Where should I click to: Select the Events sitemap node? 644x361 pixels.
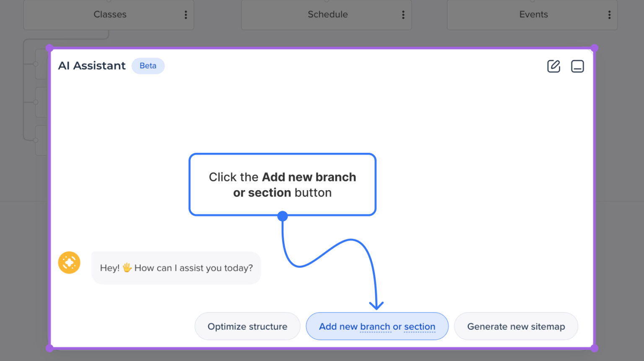[533, 14]
